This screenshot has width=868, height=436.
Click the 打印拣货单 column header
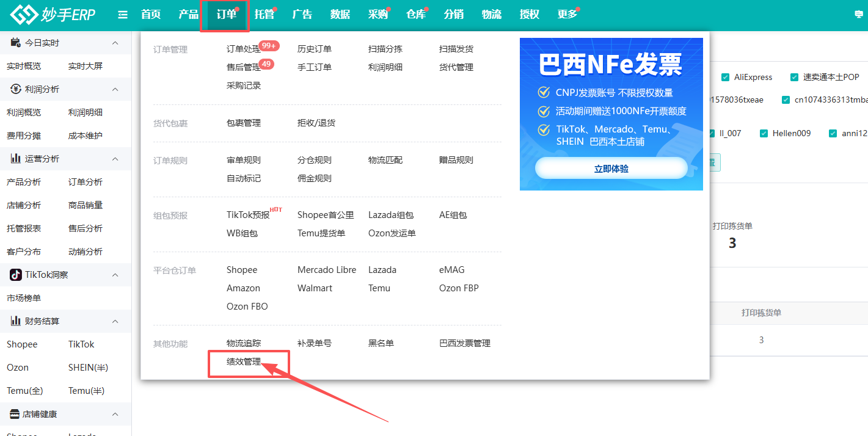point(761,313)
